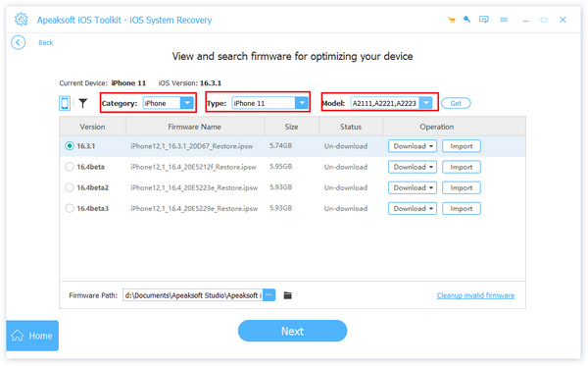Click Un-download status in 16.4beta3 row

click(x=346, y=208)
